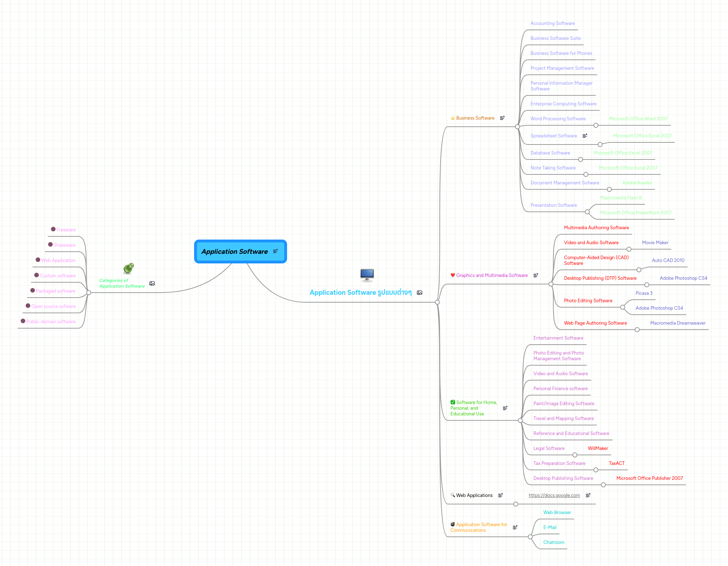728x566 pixels.
Task: Open notes icon on Application Software root node
Action: click(275, 251)
